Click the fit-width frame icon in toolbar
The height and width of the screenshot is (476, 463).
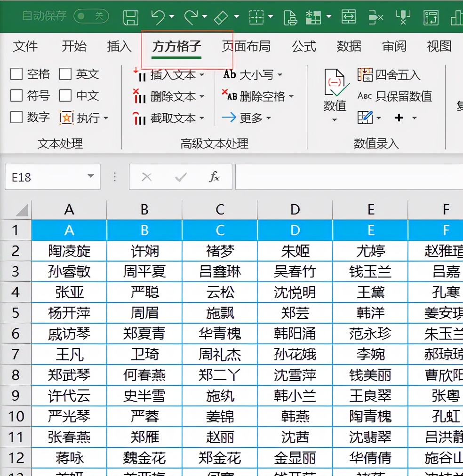tap(349, 16)
